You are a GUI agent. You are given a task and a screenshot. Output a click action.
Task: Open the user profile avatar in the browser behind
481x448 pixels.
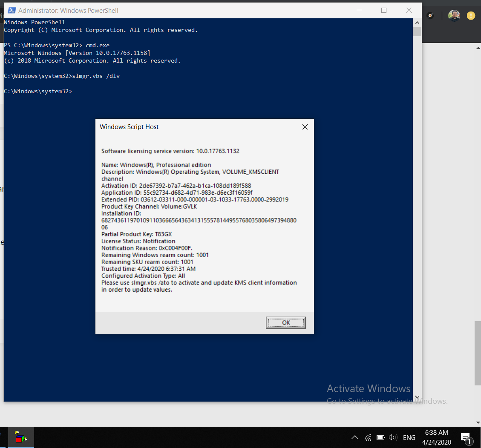(x=454, y=15)
